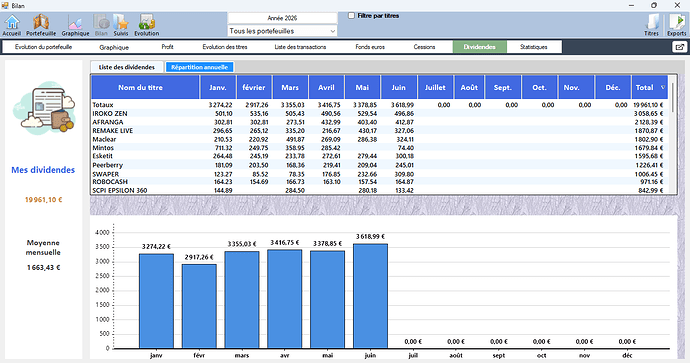Image resolution: width=690 pixels, height=363 pixels.
Task: Open the Accueil home icon
Action: (12, 25)
